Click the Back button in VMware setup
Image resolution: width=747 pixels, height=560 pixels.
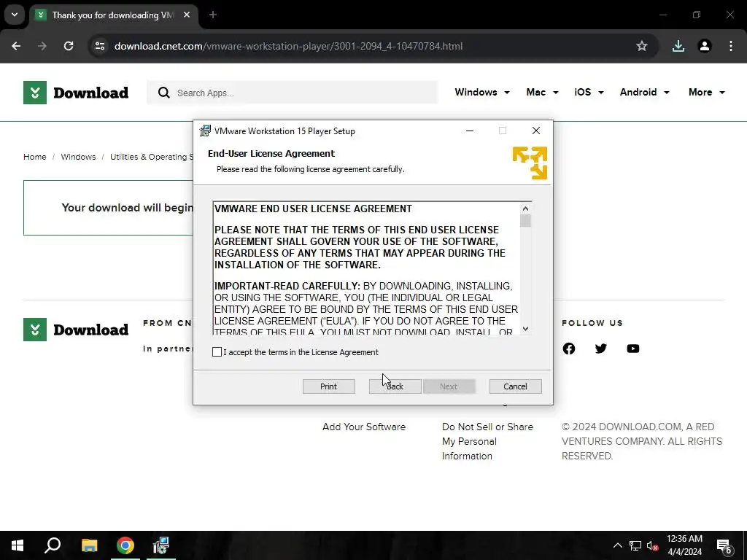395,386
